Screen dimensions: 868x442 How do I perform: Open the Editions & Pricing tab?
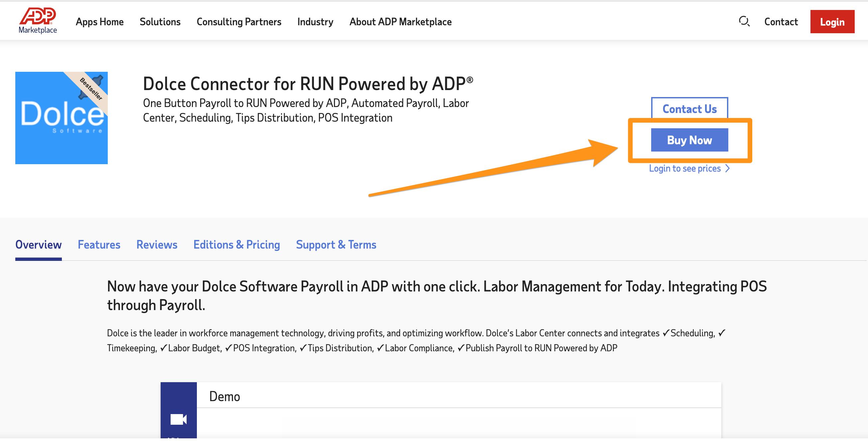pos(236,245)
